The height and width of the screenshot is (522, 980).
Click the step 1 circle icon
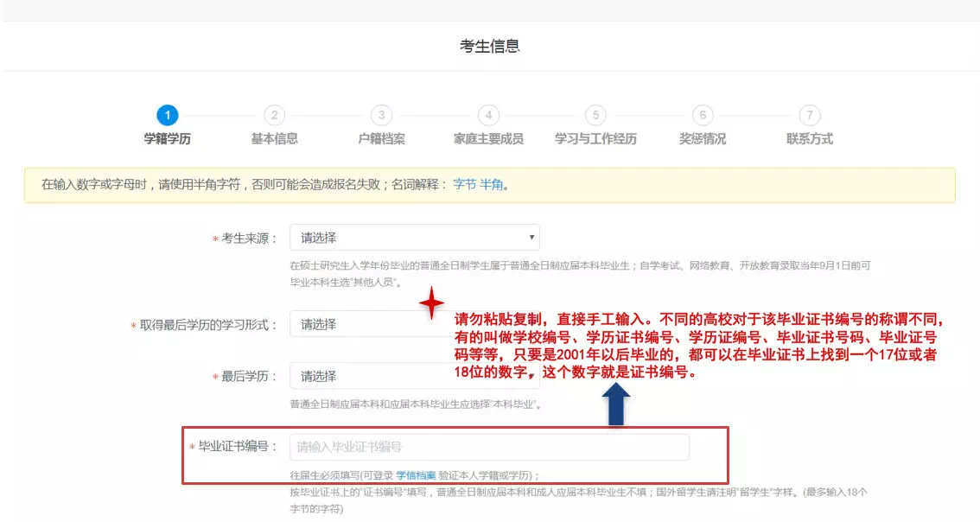point(167,116)
